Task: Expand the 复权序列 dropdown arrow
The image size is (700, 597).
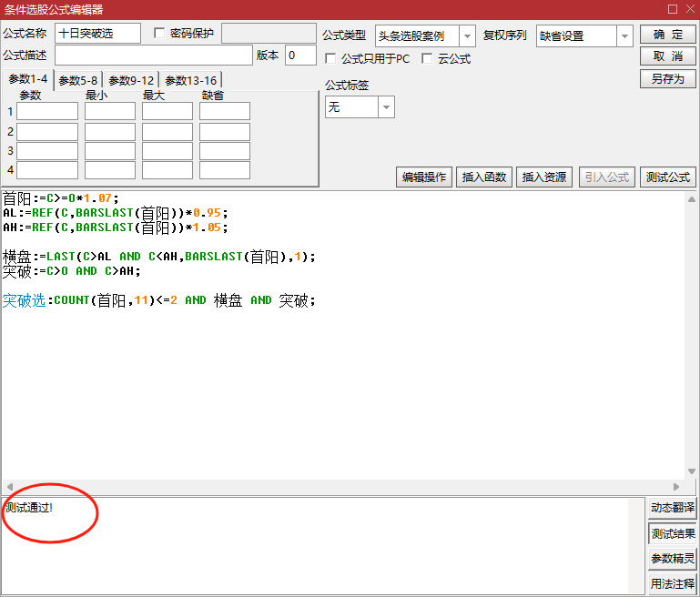Action: point(624,36)
